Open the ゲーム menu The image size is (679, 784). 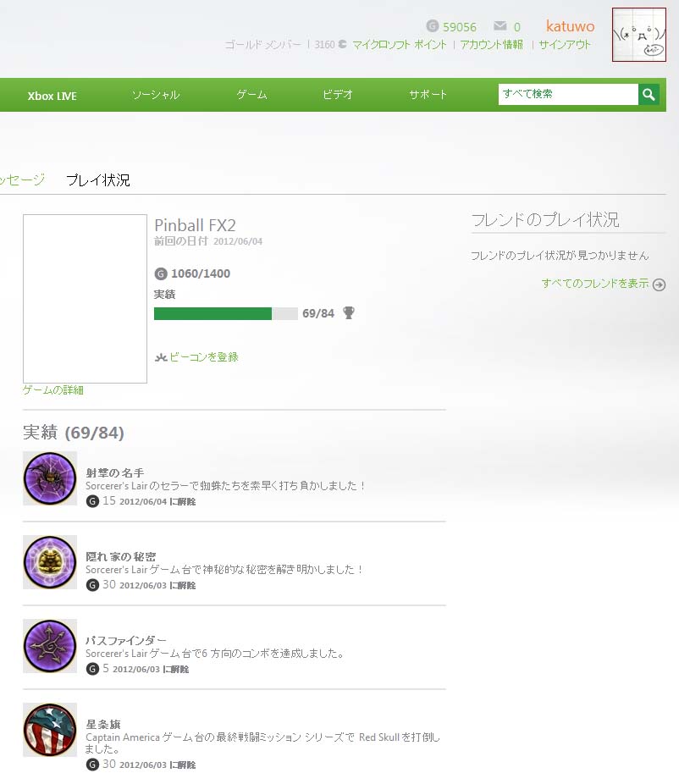252,95
